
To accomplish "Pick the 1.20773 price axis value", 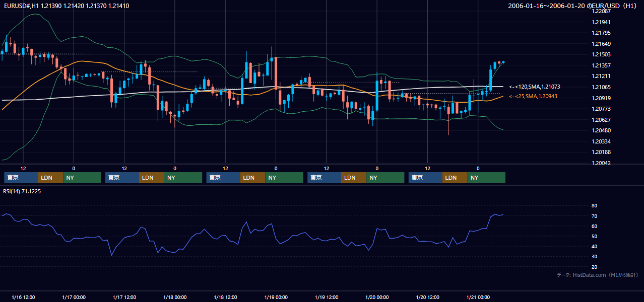I will coord(601,109).
